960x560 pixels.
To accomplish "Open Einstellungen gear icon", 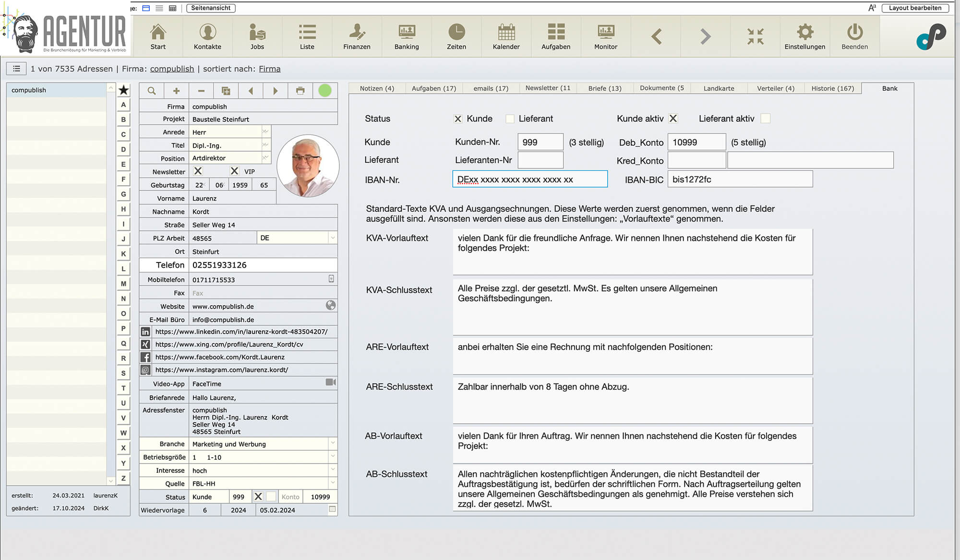I will pyautogui.click(x=805, y=36).
